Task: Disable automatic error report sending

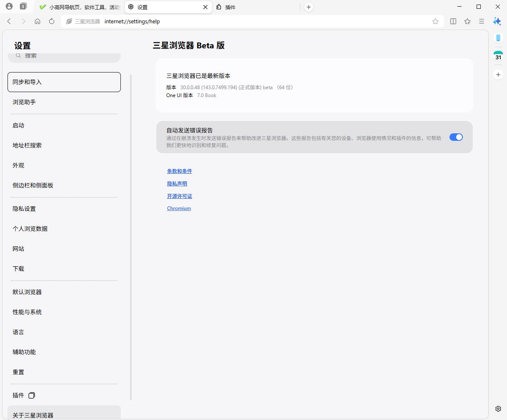Action: click(456, 137)
